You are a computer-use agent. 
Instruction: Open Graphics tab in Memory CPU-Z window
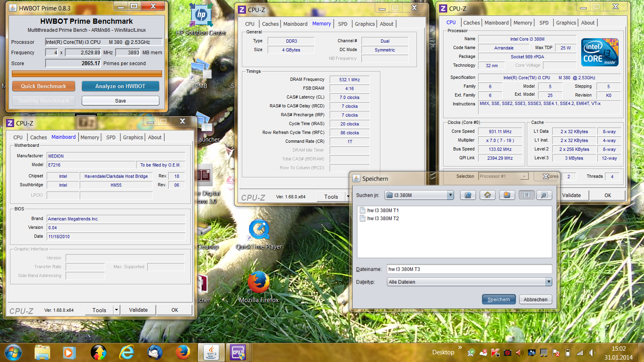click(x=365, y=24)
